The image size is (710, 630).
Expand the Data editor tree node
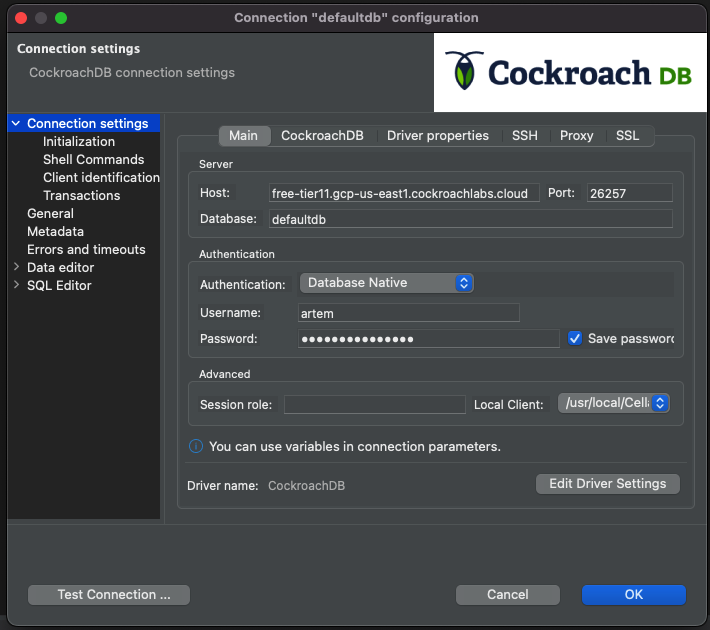point(16,267)
